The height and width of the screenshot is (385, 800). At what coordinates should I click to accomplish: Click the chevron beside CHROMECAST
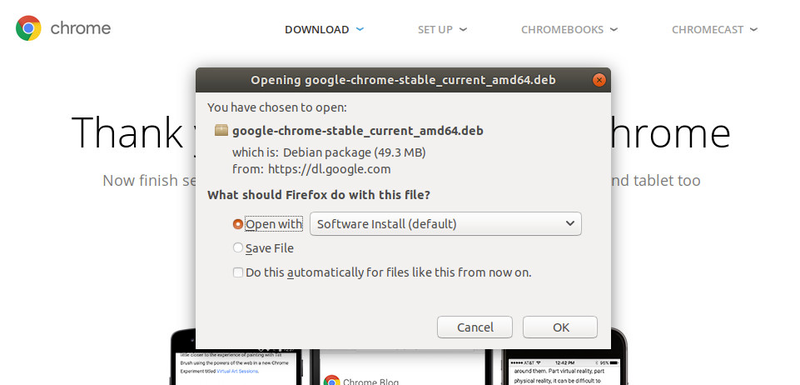(753, 29)
